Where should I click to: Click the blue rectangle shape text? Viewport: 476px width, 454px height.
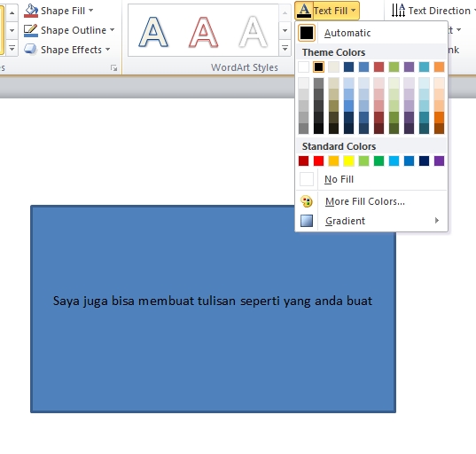pyautogui.click(x=213, y=301)
